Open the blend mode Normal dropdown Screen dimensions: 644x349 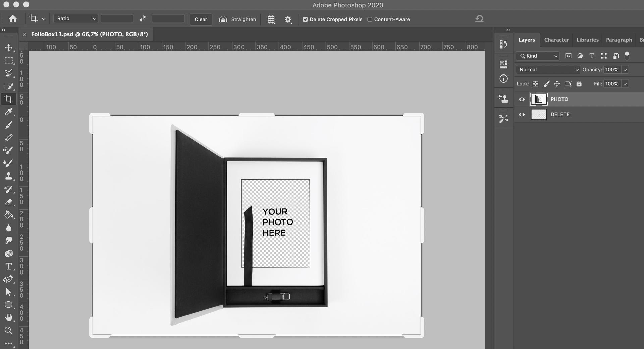(x=548, y=70)
